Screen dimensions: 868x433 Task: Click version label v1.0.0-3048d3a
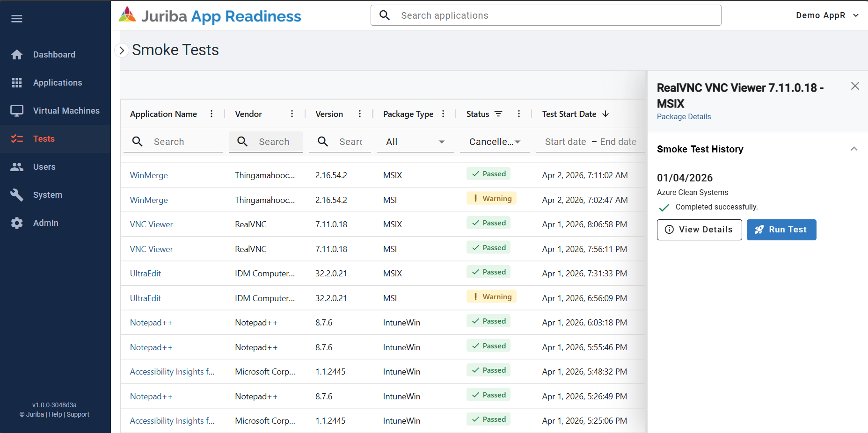(54, 405)
